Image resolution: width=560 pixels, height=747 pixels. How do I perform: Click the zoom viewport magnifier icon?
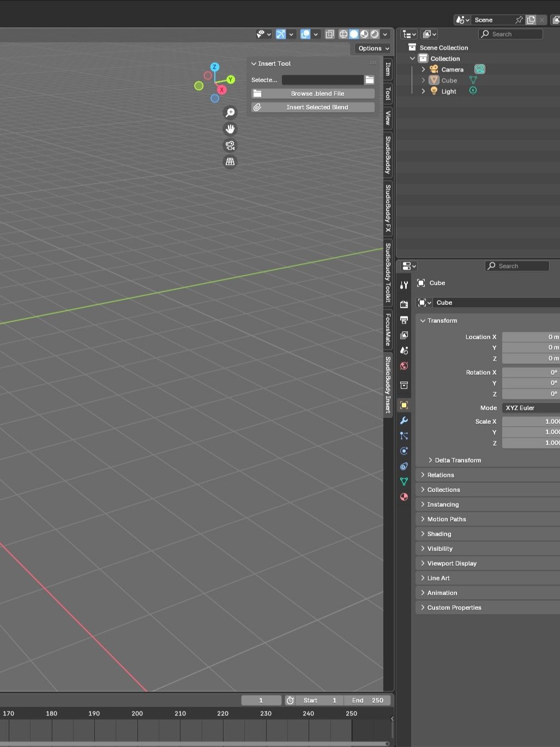point(230,112)
